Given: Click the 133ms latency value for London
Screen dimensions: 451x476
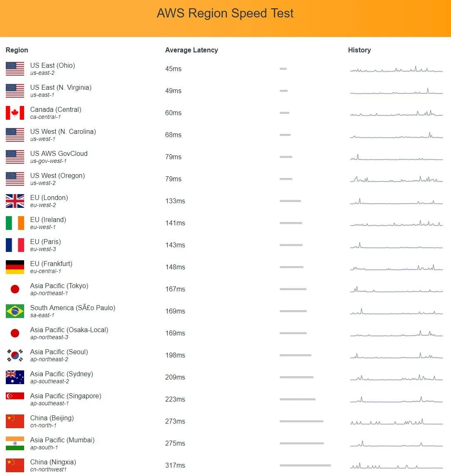Looking at the screenshot, I should (x=175, y=201).
